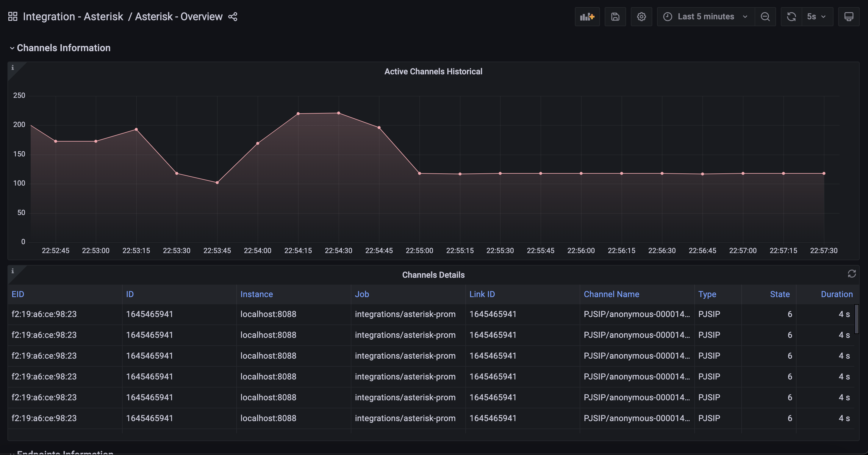Open the Integration - Asterisk folder link
Screen dimensions: 868x455
[x=73, y=16]
